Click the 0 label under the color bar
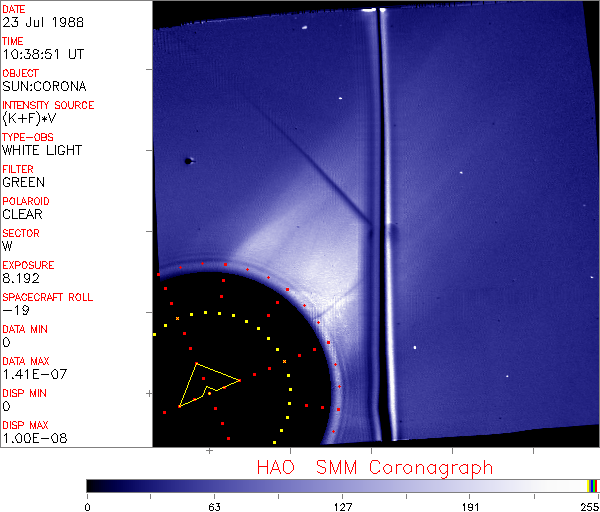 coord(88,507)
